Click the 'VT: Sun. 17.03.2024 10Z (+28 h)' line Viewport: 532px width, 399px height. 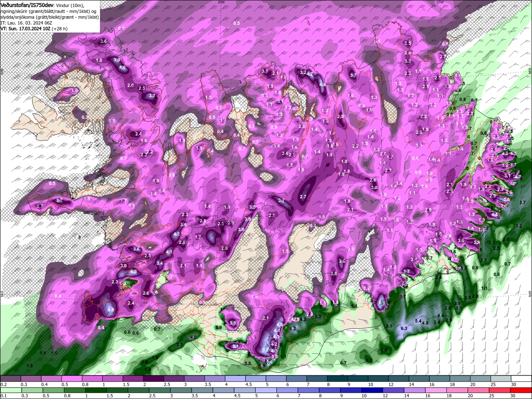coord(34,29)
